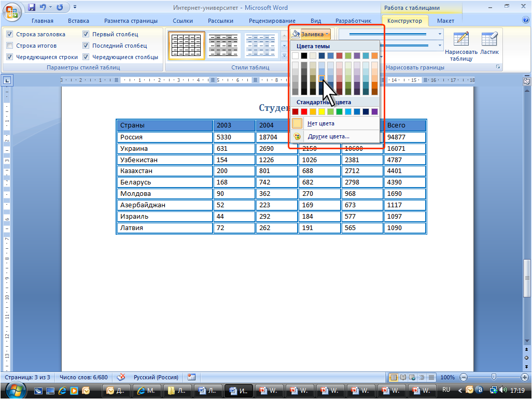The width and height of the screenshot is (532, 399).
Task: Switch to the Макет tab
Action: tap(445, 21)
